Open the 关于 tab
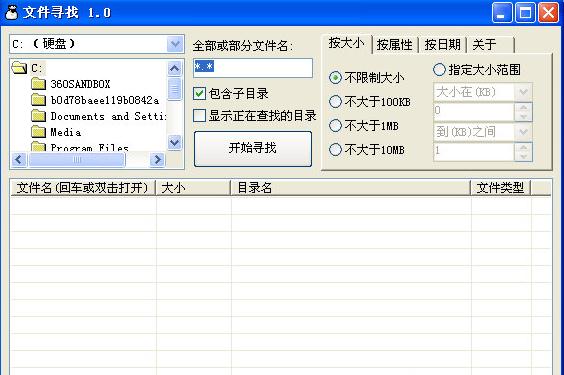The image size is (564, 375). tap(491, 45)
